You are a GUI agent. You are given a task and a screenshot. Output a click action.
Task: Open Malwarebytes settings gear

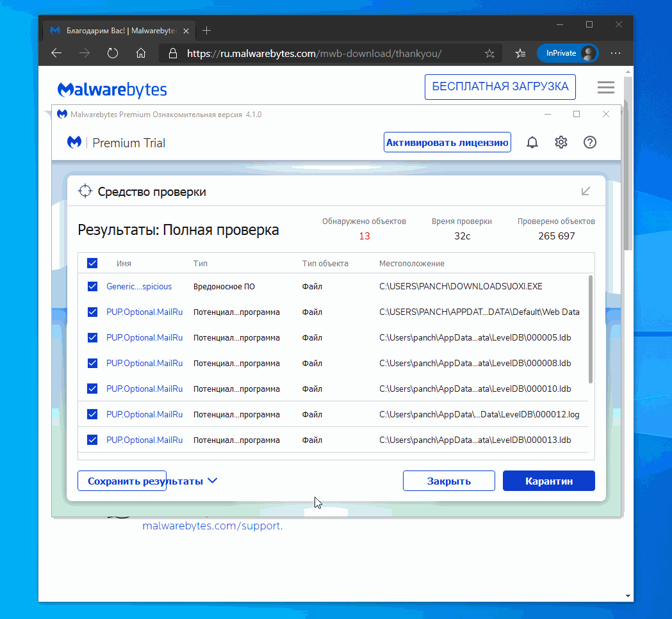point(561,142)
